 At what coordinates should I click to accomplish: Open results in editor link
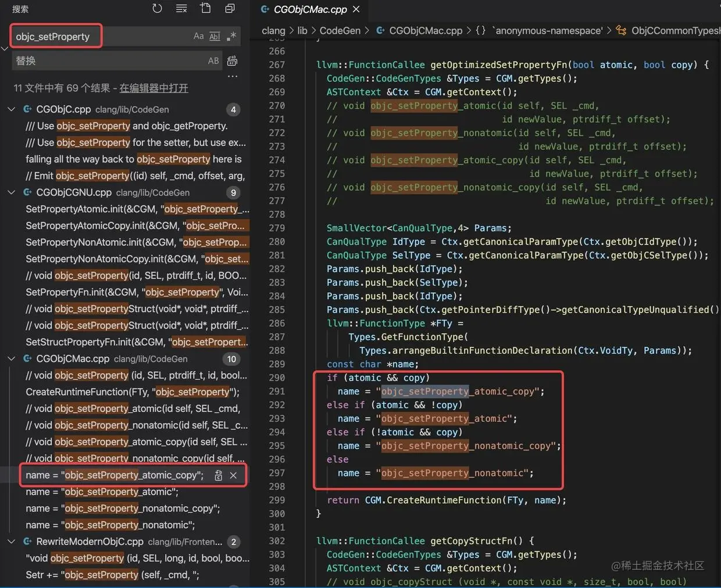pyautogui.click(x=154, y=88)
